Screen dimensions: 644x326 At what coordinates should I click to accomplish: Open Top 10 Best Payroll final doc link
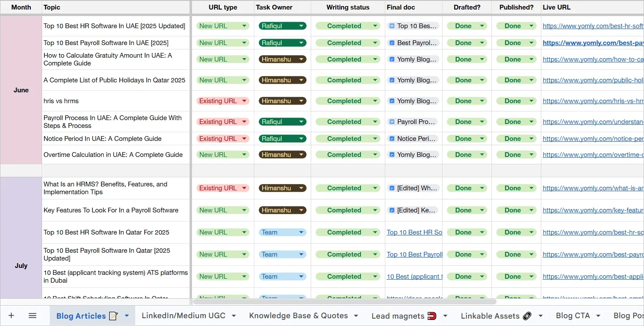(x=414, y=254)
